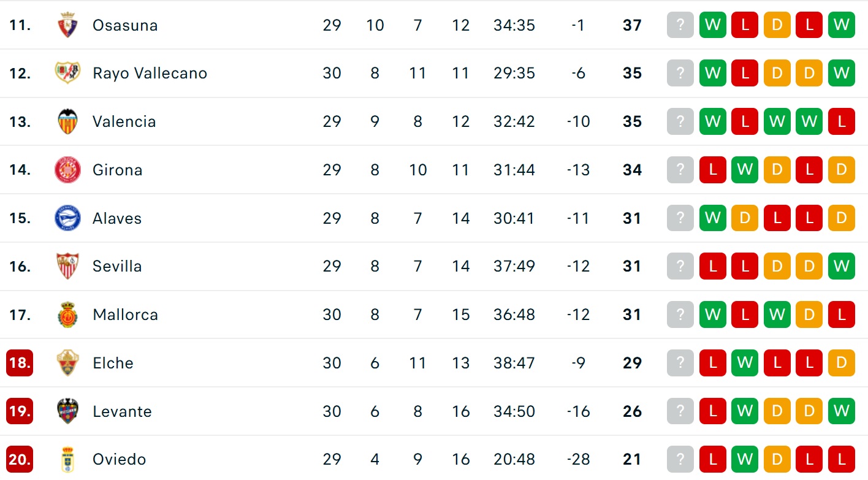868x480 pixels.
Task: Click the Osasuna club crest
Action: point(67,25)
